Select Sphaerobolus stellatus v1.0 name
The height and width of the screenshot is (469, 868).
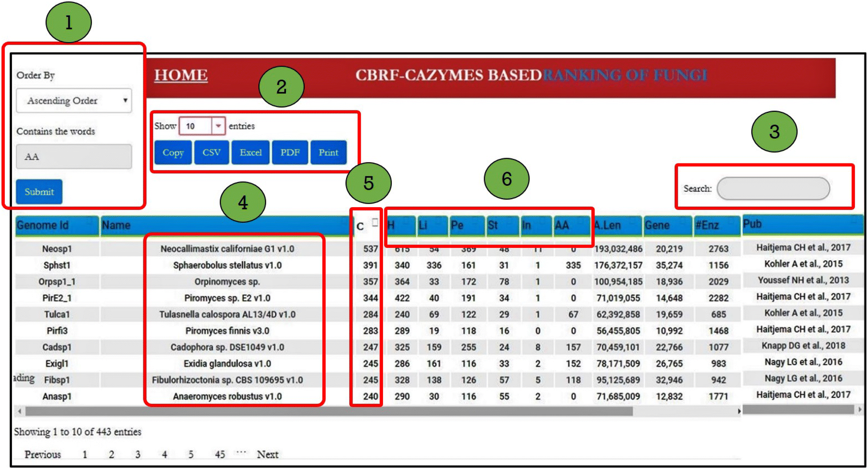click(227, 265)
